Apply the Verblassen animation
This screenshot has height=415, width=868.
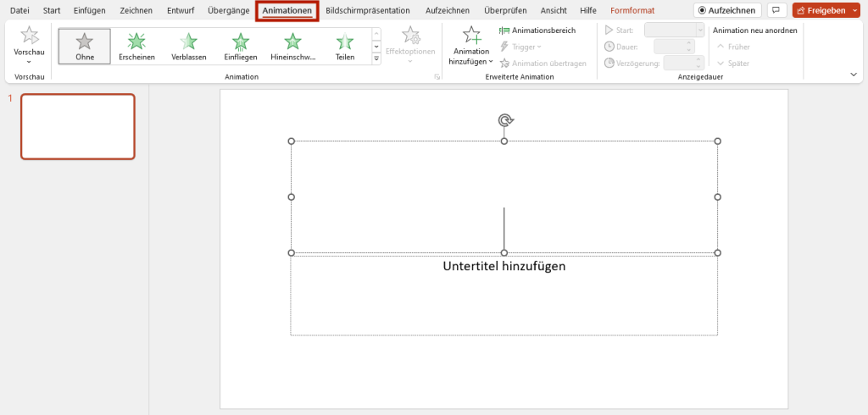click(x=188, y=46)
